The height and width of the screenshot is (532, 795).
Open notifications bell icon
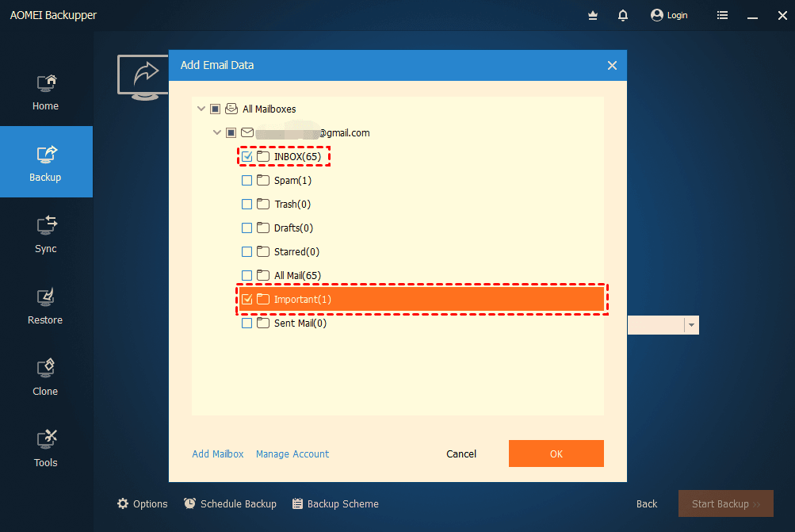click(623, 16)
